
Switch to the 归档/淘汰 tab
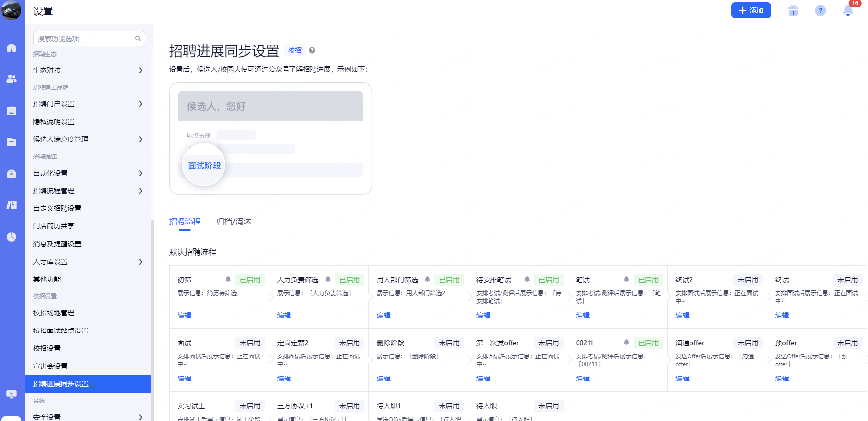click(x=234, y=222)
